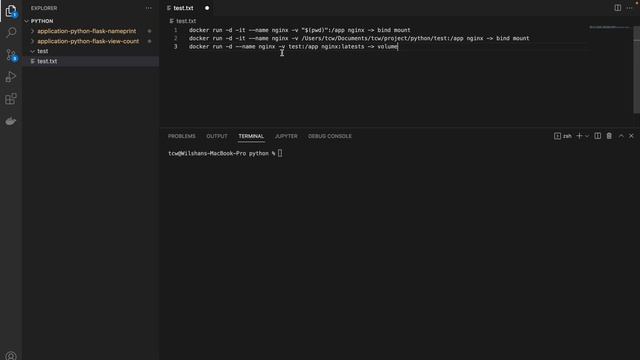The width and height of the screenshot is (640, 360).
Task: Open the terminal launch profile dropdown
Action: click(x=587, y=136)
